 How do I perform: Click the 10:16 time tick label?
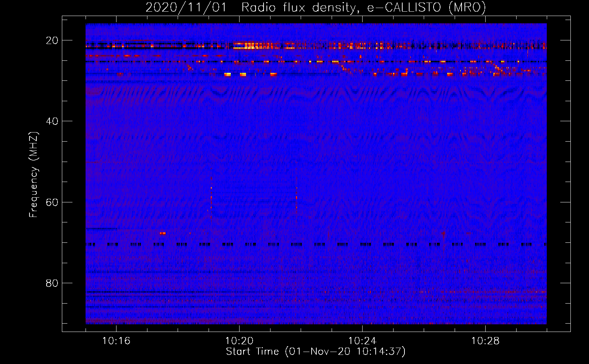116,341
